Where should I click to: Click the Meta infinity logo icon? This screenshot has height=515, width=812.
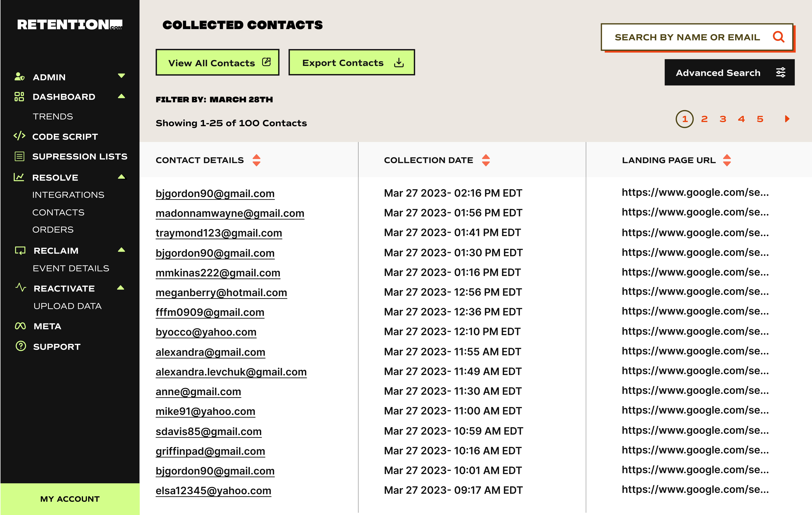click(20, 326)
